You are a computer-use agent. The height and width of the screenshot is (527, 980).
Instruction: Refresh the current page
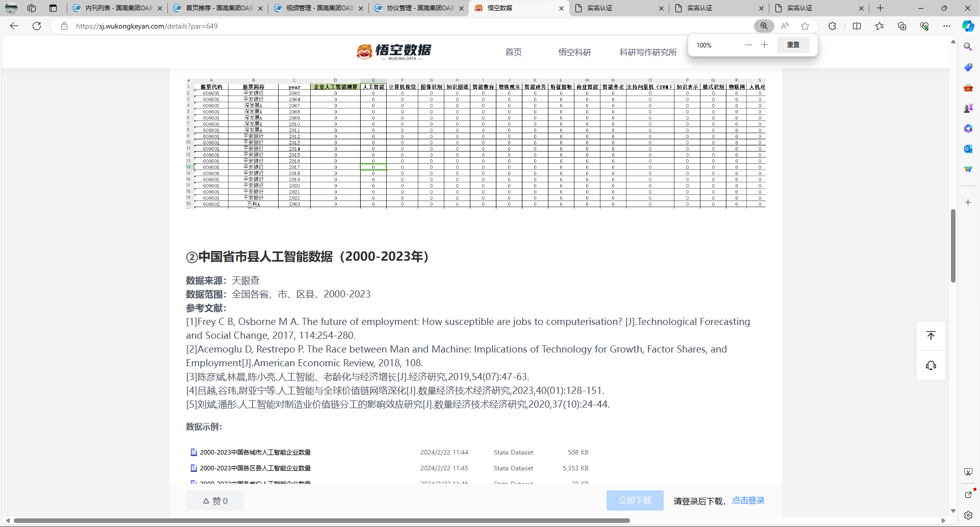[37, 26]
